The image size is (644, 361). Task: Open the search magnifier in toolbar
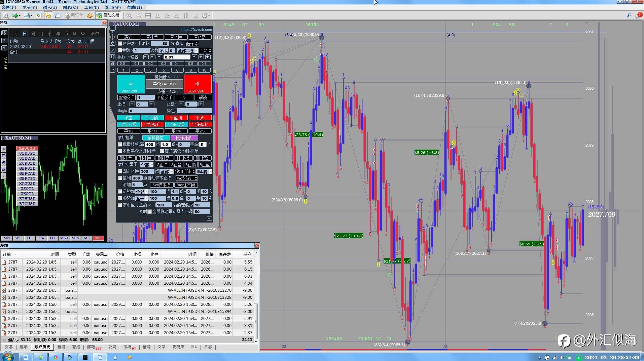pyautogui.click(x=629, y=15)
